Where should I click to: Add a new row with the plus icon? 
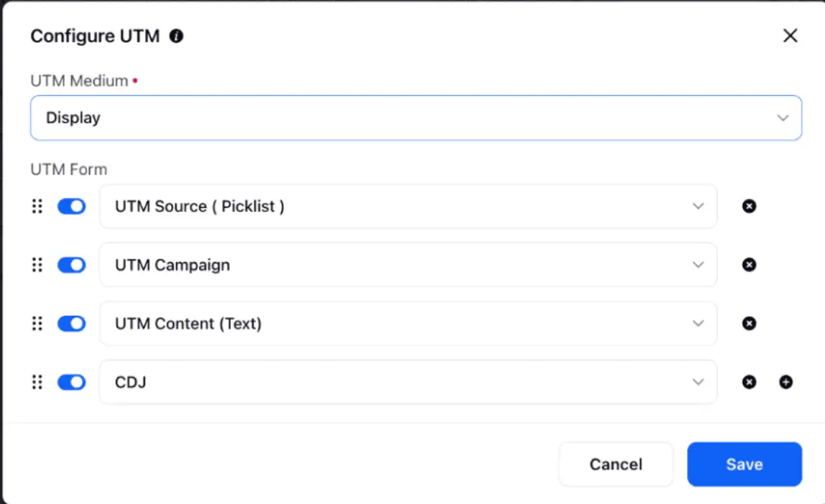point(785,382)
